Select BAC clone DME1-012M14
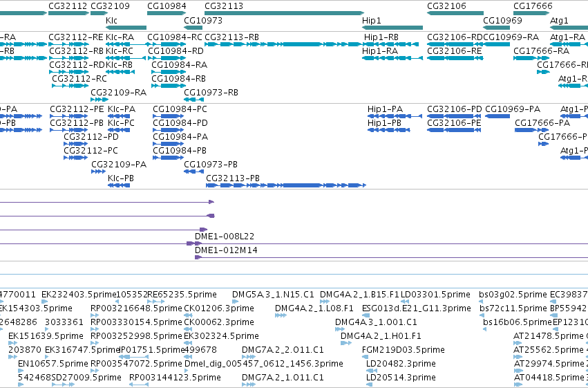This screenshot has width=588, height=388. coord(226,250)
